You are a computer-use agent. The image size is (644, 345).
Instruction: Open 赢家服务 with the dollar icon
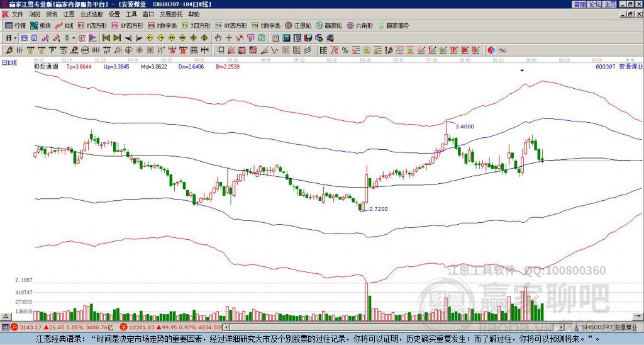click(394, 25)
